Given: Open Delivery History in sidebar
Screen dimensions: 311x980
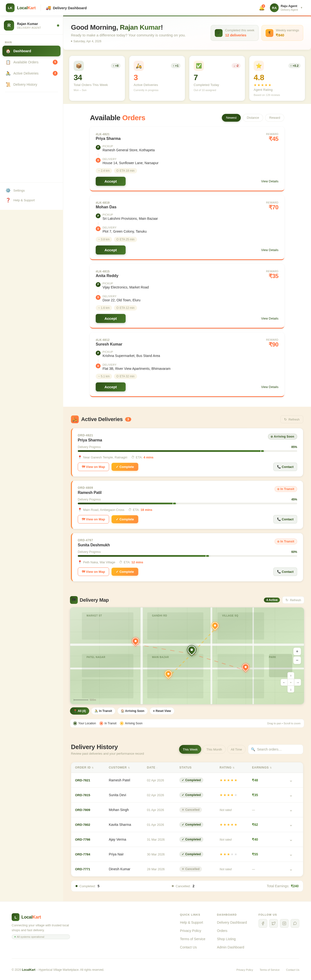Looking at the screenshot, I should [x=31, y=84].
